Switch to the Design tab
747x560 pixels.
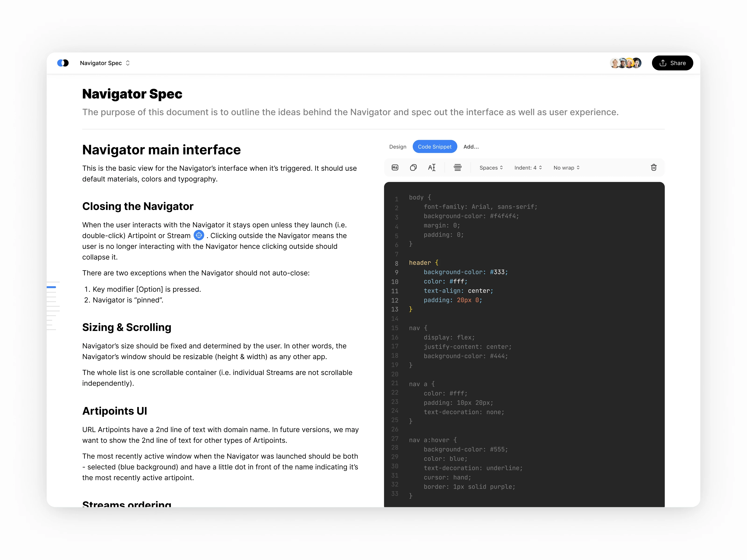pyautogui.click(x=398, y=147)
